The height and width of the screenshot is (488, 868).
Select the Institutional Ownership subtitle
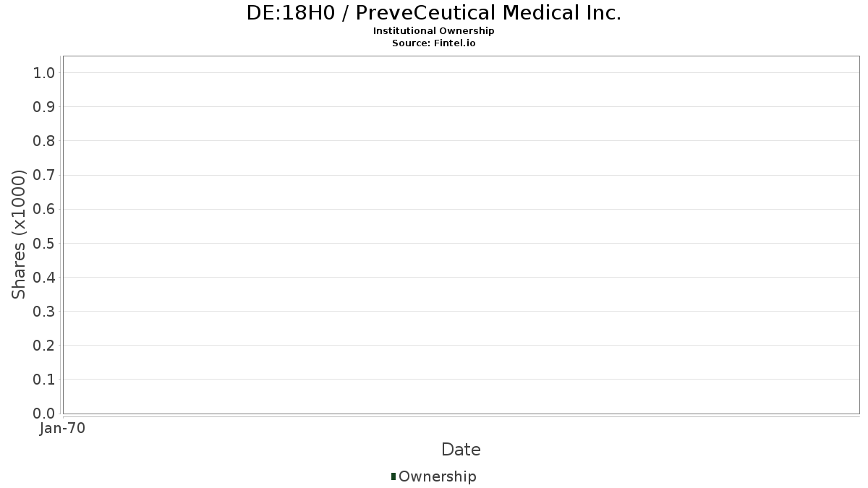tap(433, 31)
